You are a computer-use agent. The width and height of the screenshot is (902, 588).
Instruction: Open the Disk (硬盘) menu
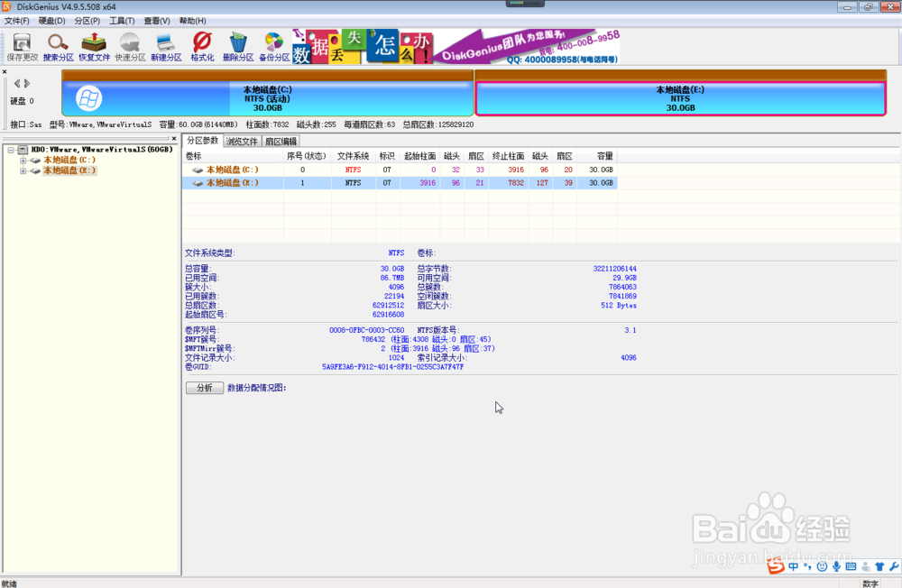click(51, 21)
